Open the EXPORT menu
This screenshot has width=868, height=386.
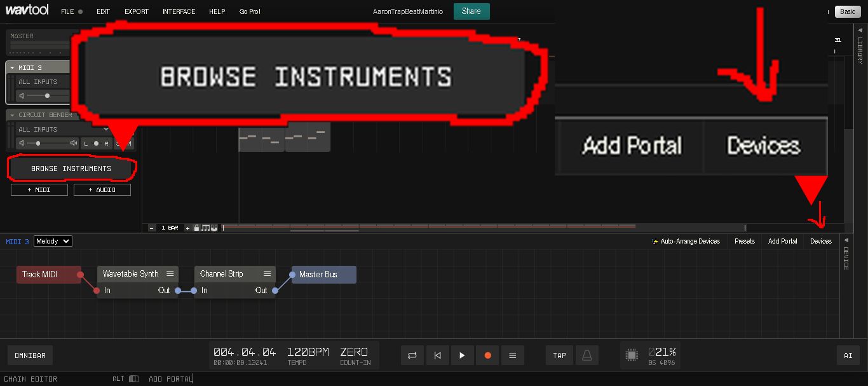pyautogui.click(x=136, y=11)
